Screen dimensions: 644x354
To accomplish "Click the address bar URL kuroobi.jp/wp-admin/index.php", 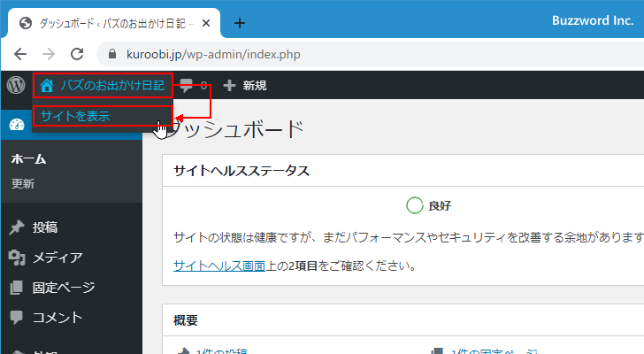I will [x=213, y=54].
